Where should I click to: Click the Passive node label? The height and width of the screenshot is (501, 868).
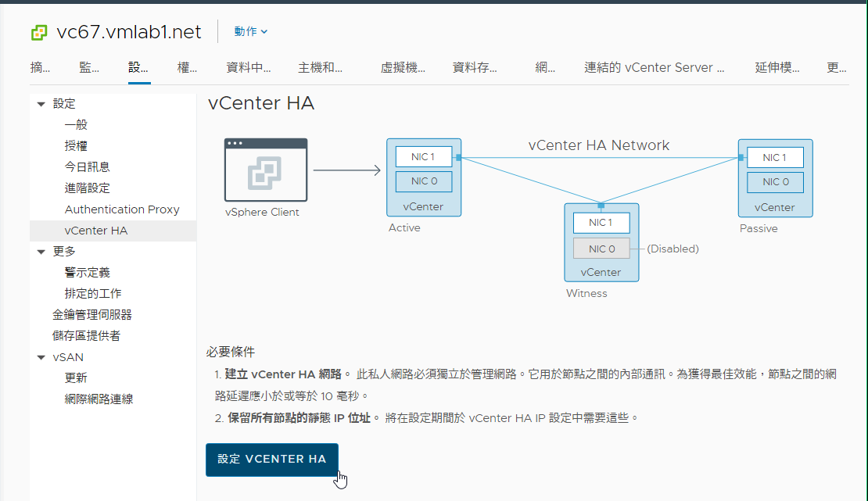[x=759, y=229]
